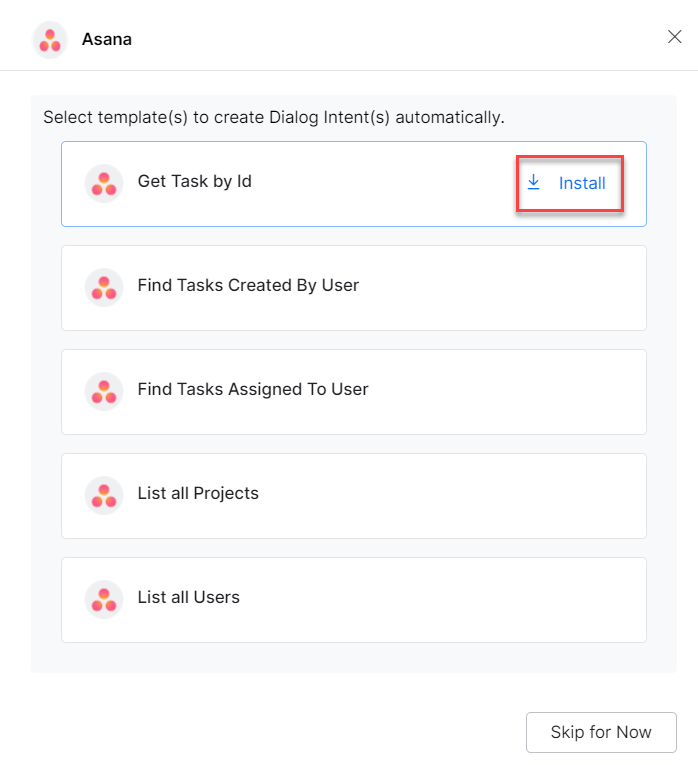Viewport: 698px width, 765px height.
Task: Click the Asana icon beside Find Tasks Created By User
Action: [x=104, y=288]
